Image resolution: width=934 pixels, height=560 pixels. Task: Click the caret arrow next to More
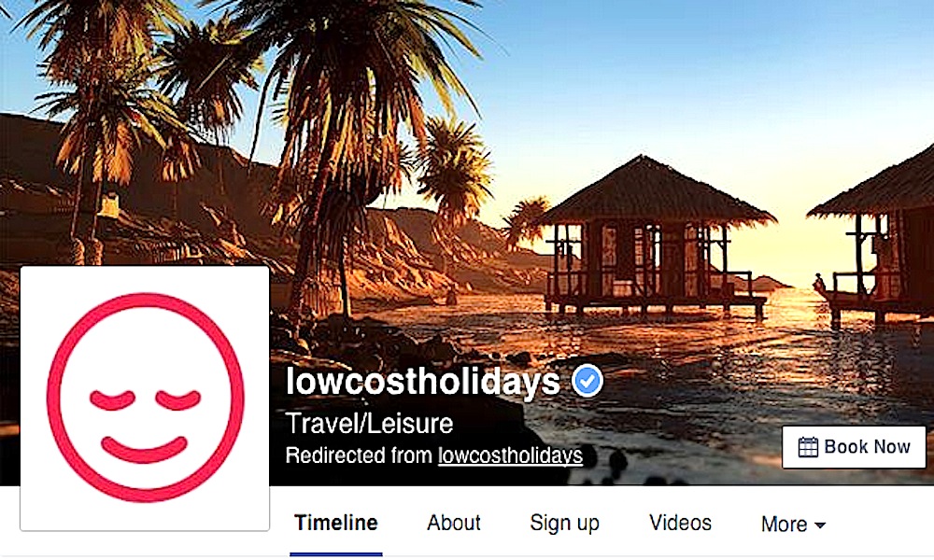820,525
